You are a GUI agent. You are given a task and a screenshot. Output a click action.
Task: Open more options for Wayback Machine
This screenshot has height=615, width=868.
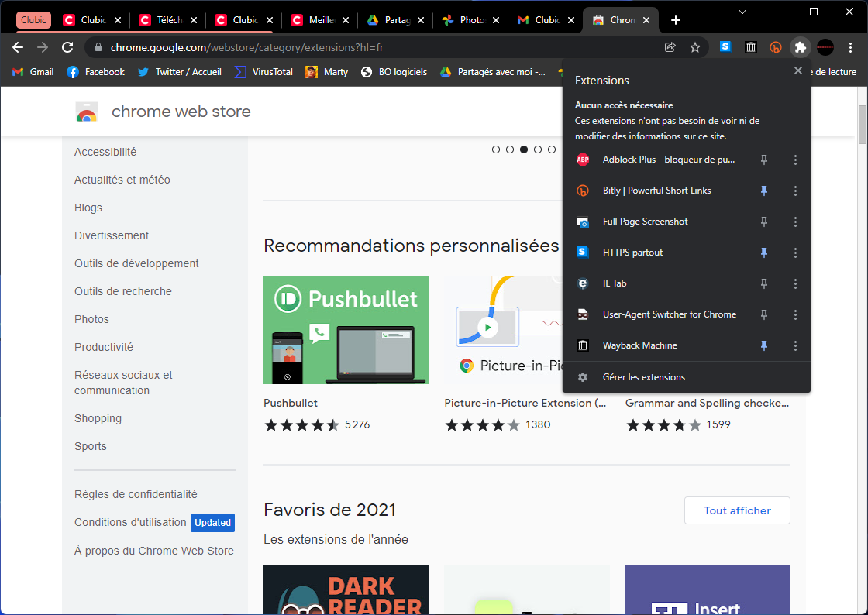(795, 345)
